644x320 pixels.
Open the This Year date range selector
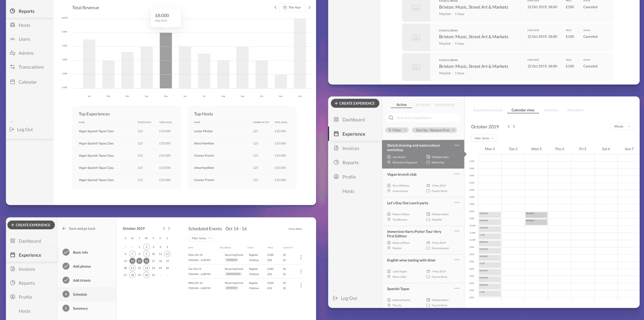point(292,7)
